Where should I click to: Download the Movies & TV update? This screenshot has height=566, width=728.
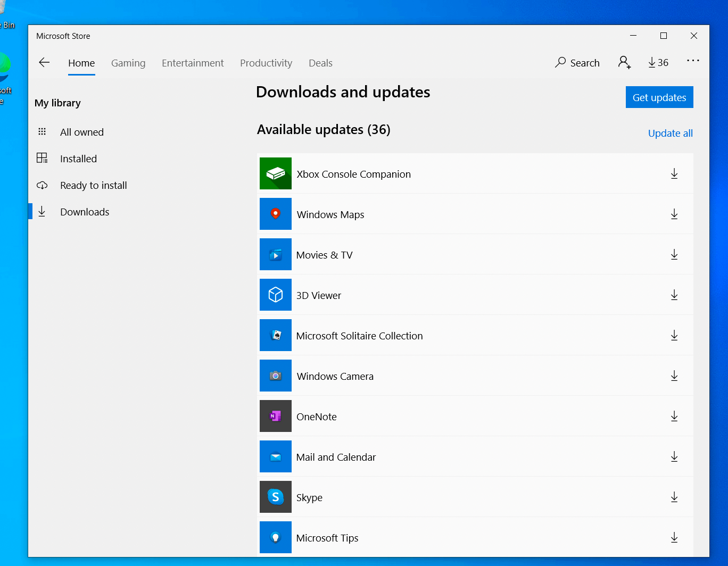674,255
